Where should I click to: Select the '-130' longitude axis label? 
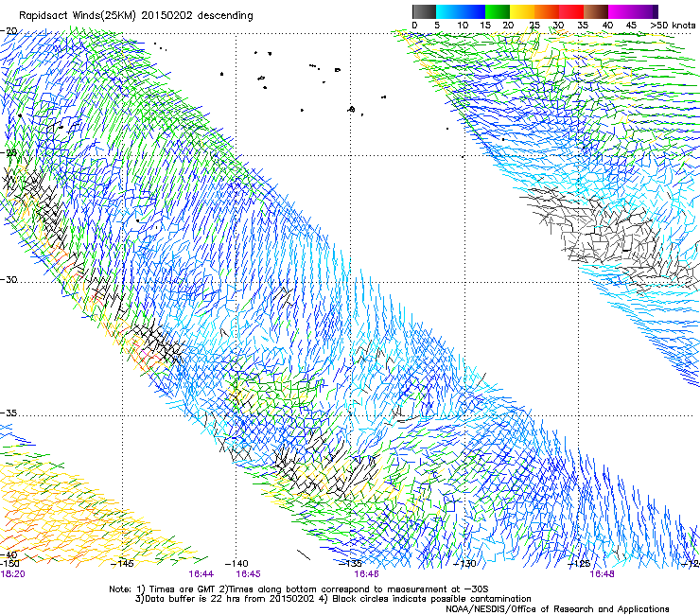coord(464,563)
